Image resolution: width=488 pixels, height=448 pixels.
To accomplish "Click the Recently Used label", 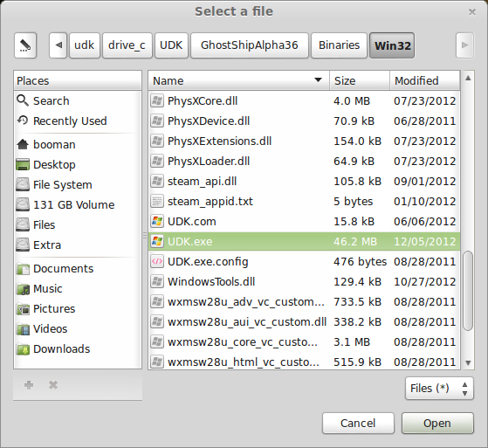I will (x=70, y=121).
